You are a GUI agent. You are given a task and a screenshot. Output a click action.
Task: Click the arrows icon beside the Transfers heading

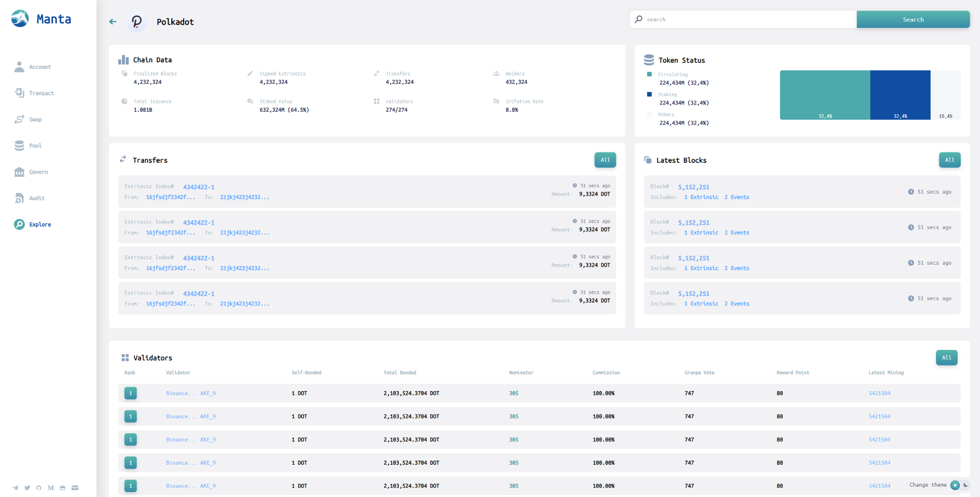click(123, 159)
